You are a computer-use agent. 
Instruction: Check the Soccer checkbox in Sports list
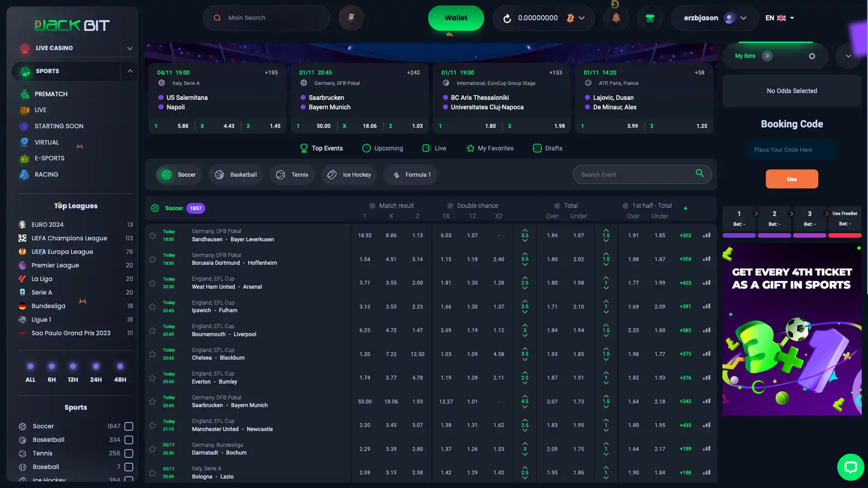click(128, 426)
